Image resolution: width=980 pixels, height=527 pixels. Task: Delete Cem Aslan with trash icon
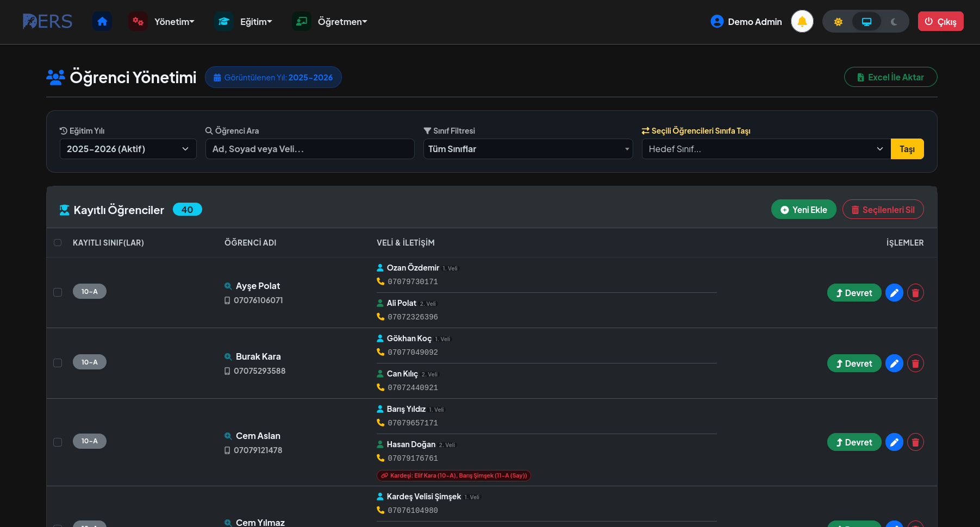(x=915, y=442)
